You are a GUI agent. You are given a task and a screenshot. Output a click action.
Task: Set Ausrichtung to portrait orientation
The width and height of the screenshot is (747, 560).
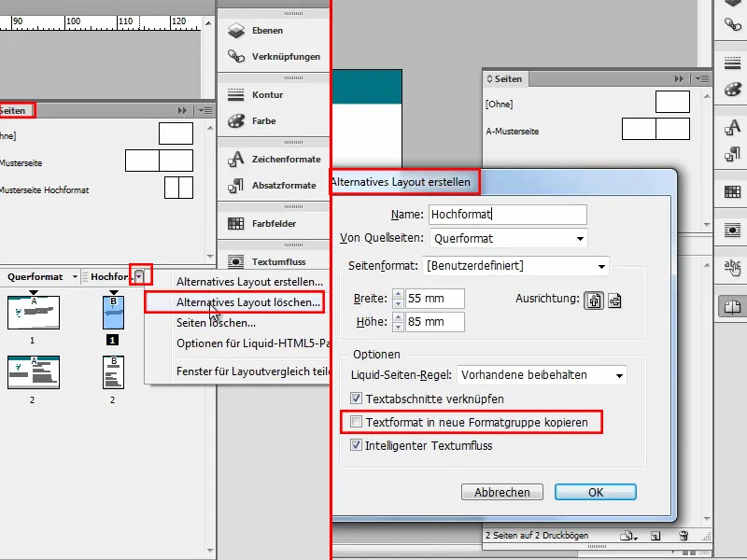tap(594, 301)
